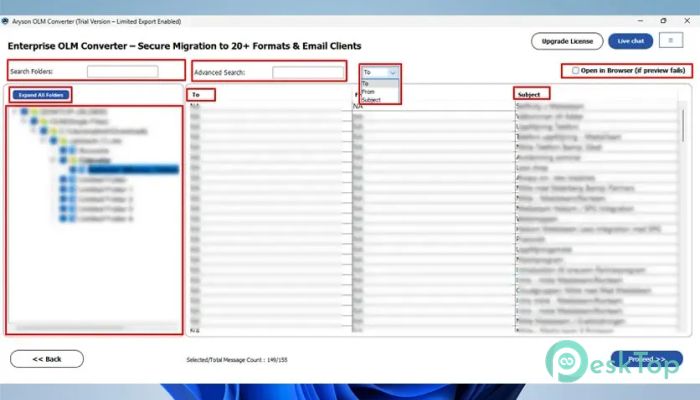Image resolution: width=700 pixels, height=400 pixels.
Task: Select the highlighted folder in the tree
Action: [133, 170]
